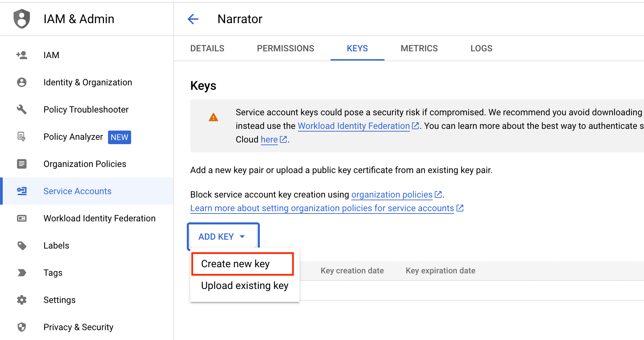Click the orange warning triangle icon
Image resolution: width=644 pixels, height=340 pixels.
213,117
